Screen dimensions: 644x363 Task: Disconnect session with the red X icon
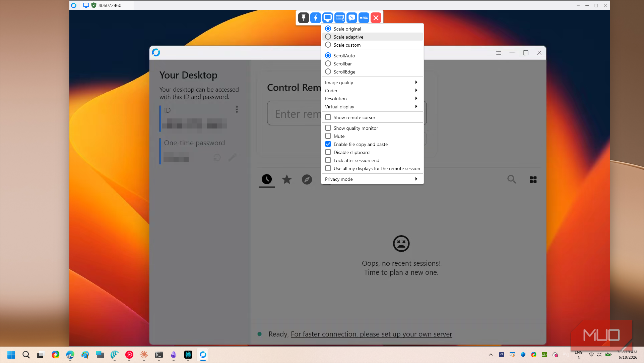[376, 18]
